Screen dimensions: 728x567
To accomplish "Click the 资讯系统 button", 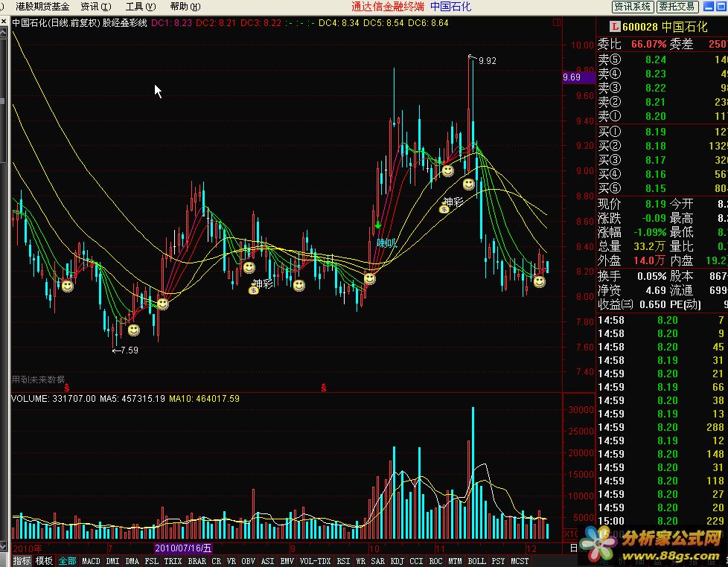I will tap(633, 7).
